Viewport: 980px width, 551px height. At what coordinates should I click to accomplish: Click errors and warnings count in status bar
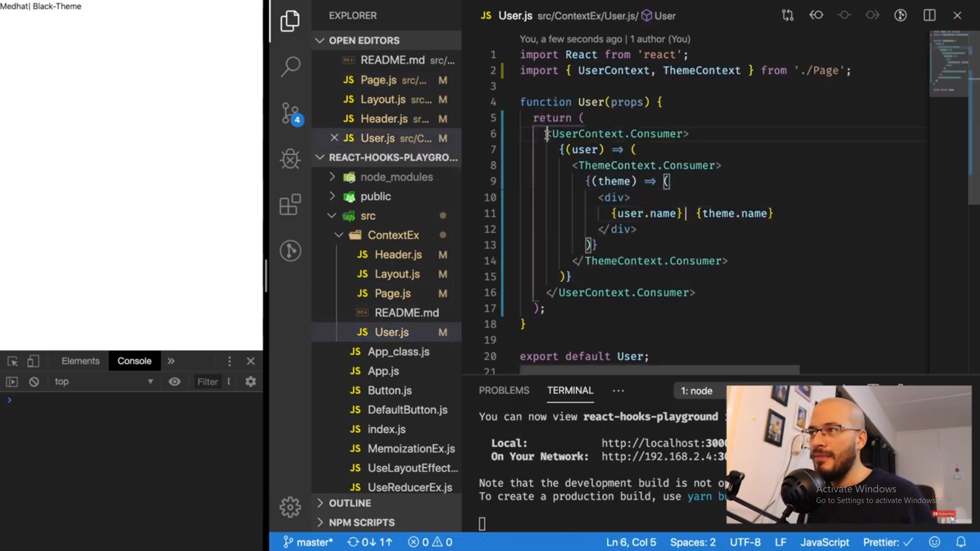pos(430,542)
